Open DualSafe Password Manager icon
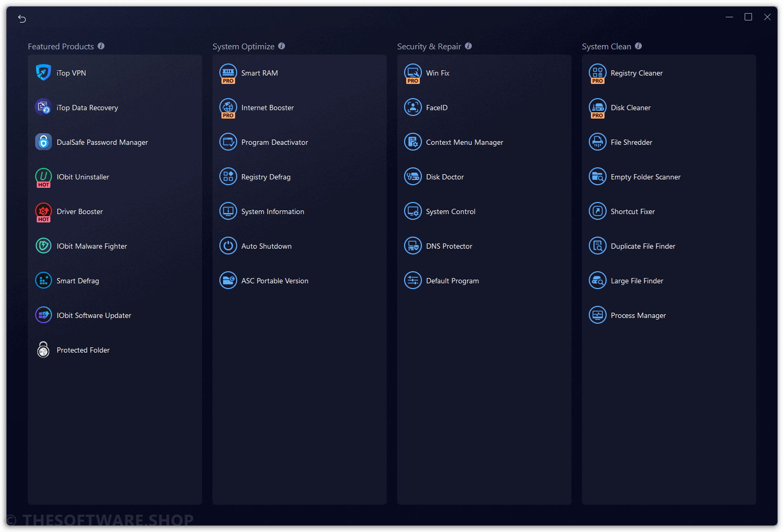This screenshot has height=532, width=784. tap(44, 142)
